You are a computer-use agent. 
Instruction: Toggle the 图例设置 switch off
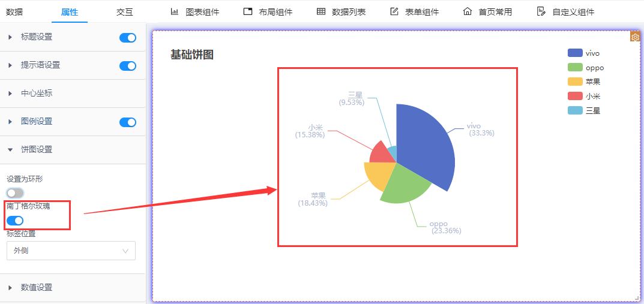128,122
